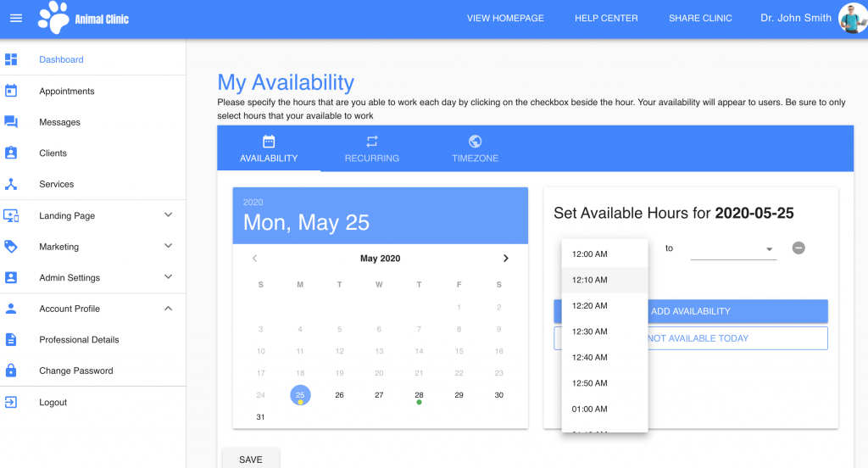Image resolution: width=868 pixels, height=468 pixels.
Task: Expand the Landing Page submenu chevron
Action: pos(169,214)
